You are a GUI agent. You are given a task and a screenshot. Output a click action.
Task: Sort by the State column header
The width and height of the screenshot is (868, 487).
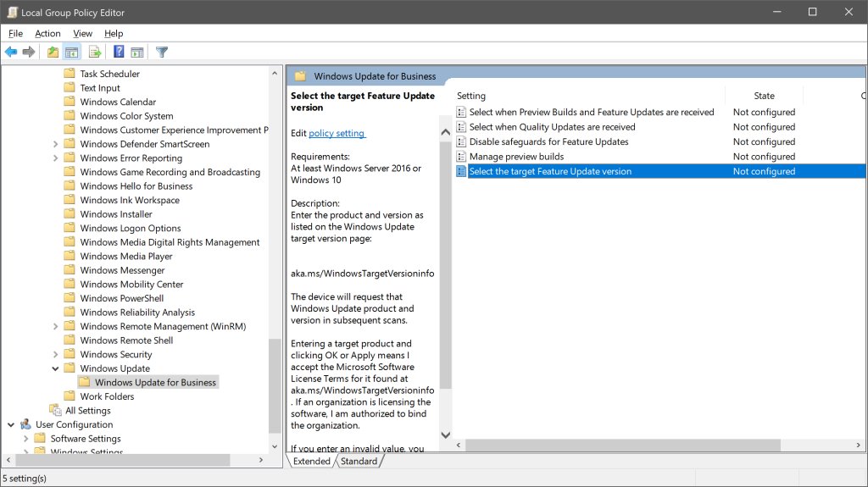coord(764,96)
